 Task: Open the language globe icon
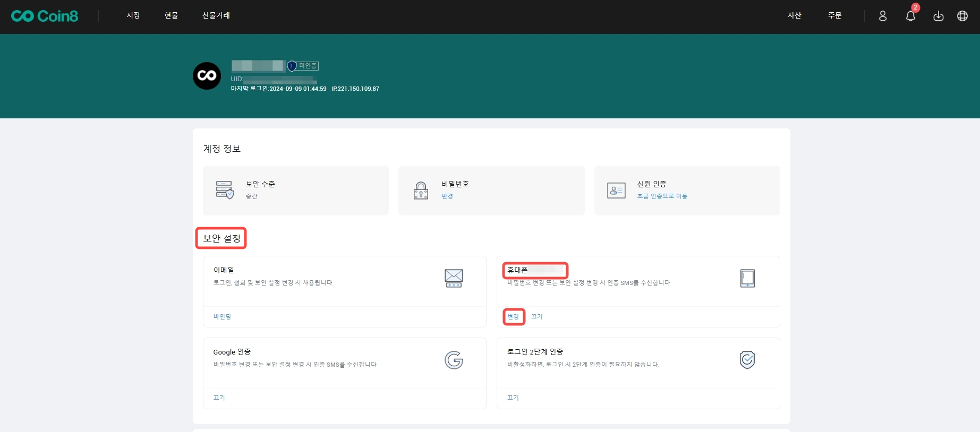click(x=962, y=16)
